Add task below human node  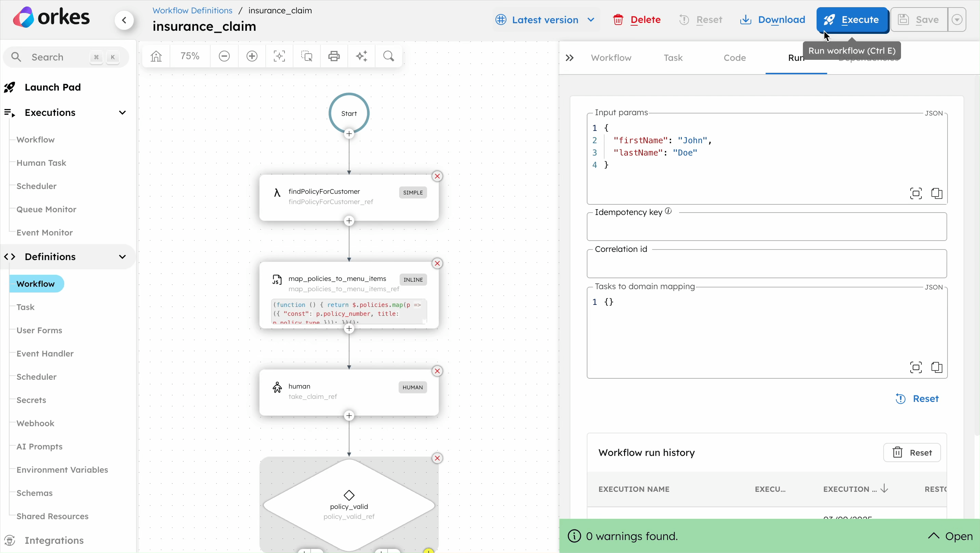coord(349,416)
